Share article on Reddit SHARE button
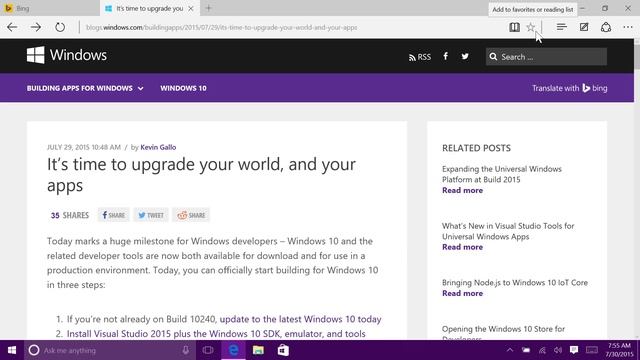Viewport: 640px width, 360px height. 191,215
